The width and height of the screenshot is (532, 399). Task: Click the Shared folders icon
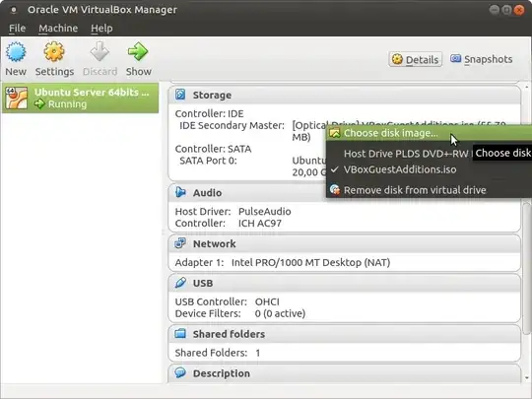(x=180, y=334)
